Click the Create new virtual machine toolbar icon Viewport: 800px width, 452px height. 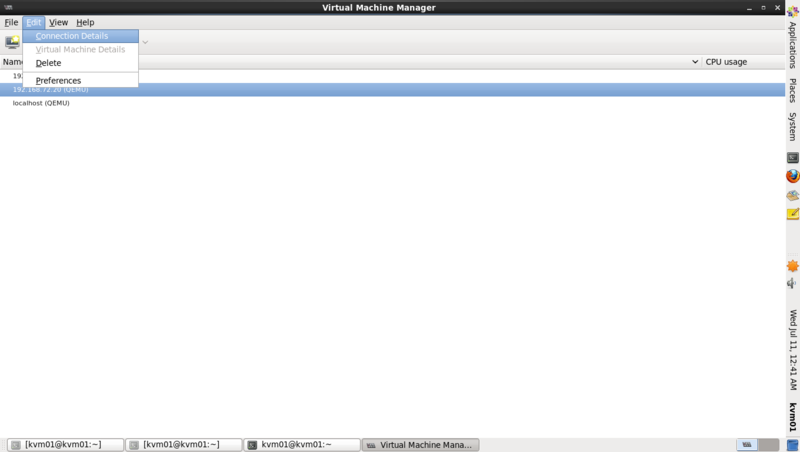tap(12, 42)
